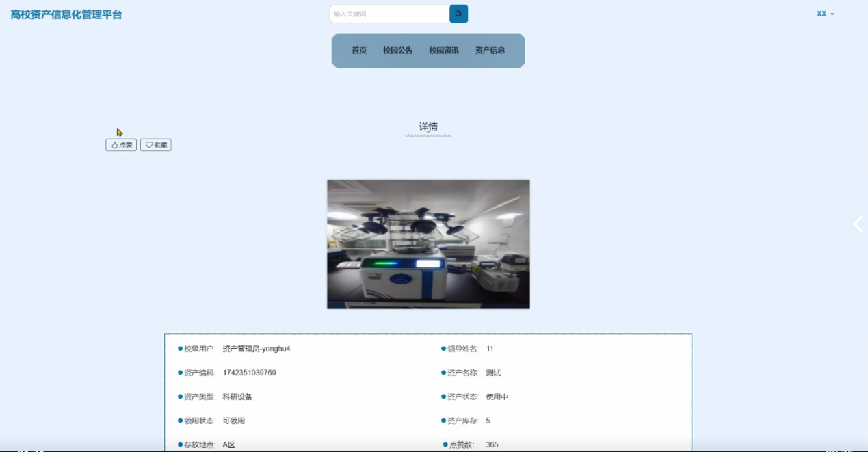This screenshot has width=868, height=452.
Task: Select the 领用状态 value 可领用
Action: (234, 421)
